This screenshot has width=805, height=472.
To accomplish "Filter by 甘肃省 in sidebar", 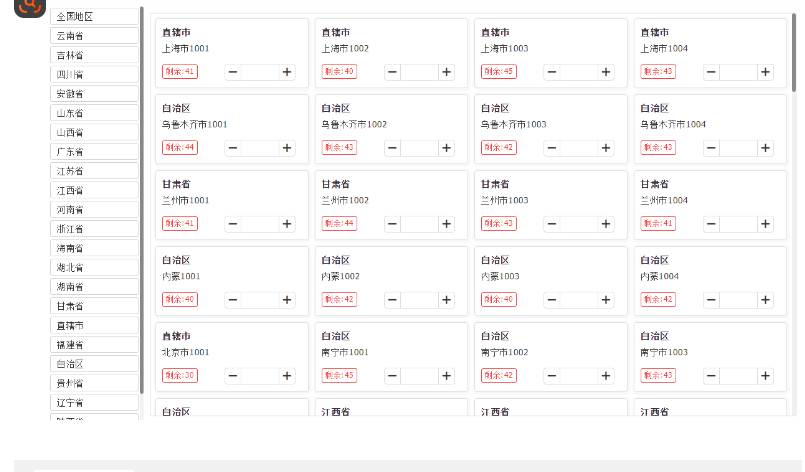I will pos(94,306).
